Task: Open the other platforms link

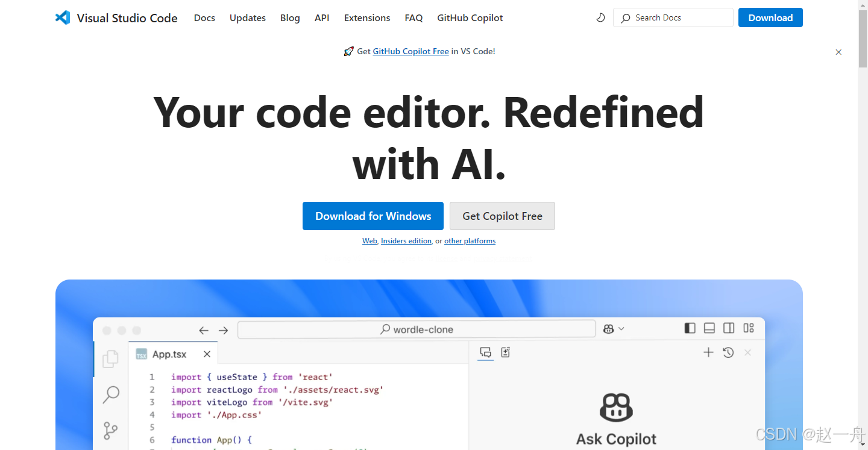Action: pos(470,241)
